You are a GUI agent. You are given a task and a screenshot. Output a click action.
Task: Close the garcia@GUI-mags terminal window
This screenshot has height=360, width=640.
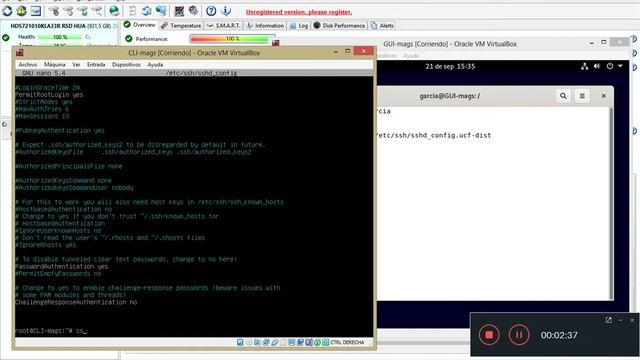[x=604, y=96]
